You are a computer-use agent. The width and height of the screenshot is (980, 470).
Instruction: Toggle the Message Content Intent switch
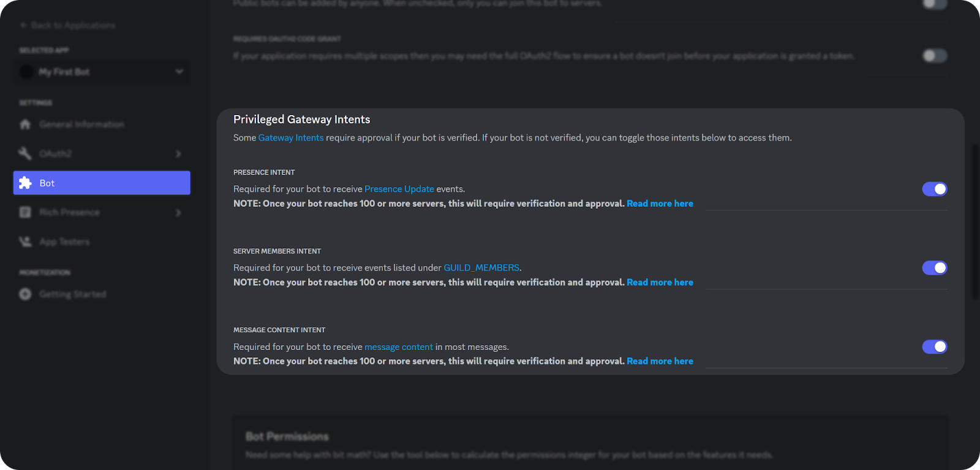[935, 347]
